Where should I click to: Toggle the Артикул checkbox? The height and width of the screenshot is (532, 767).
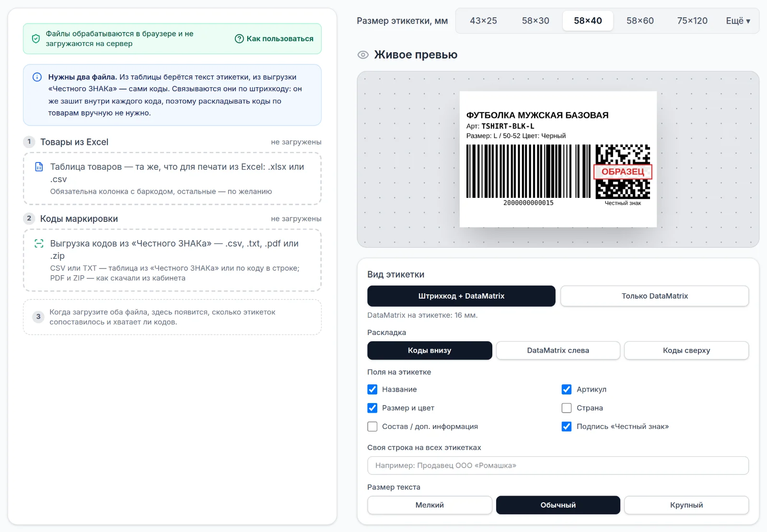pos(567,389)
